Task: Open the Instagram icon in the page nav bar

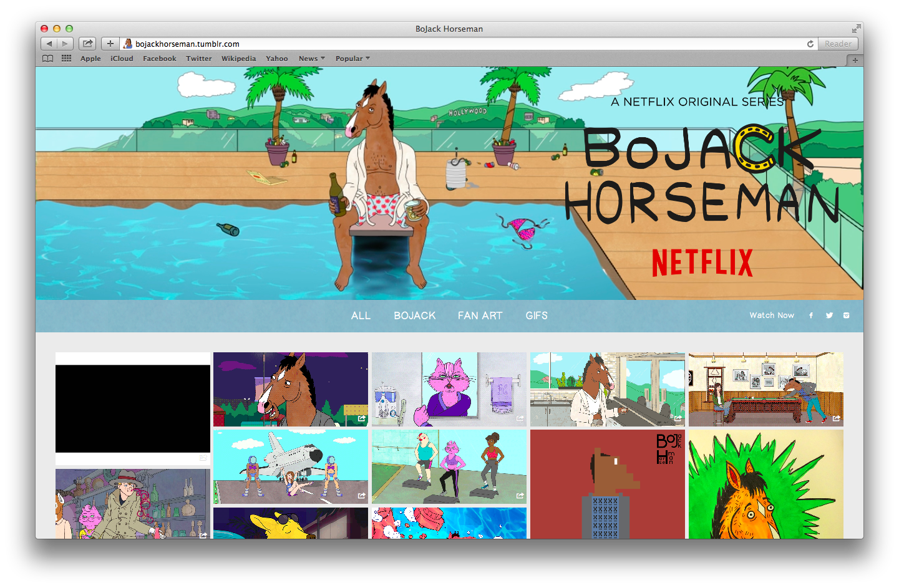Action: [847, 316]
